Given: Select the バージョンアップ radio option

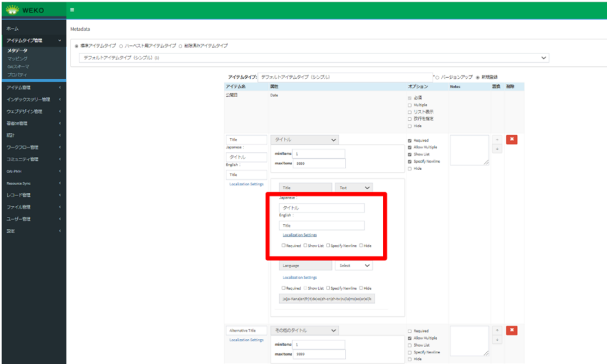Looking at the screenshot, I should click(437, 77).
